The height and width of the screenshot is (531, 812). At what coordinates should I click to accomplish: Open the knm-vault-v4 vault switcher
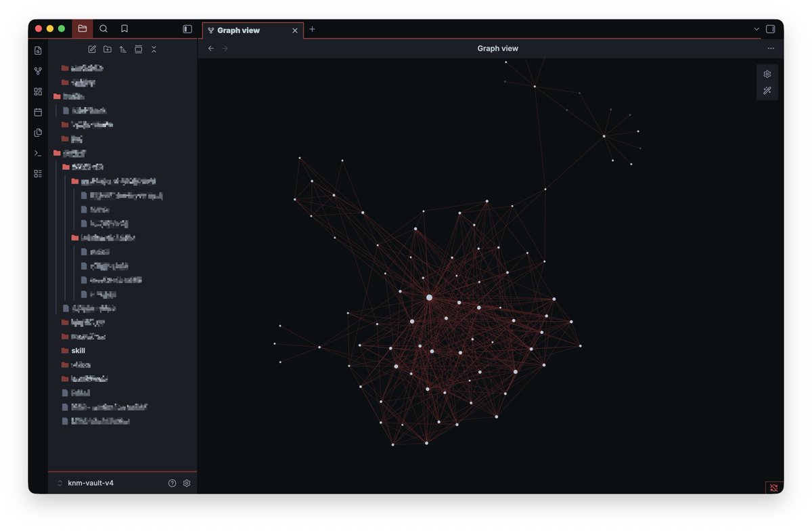click(85, 483)
